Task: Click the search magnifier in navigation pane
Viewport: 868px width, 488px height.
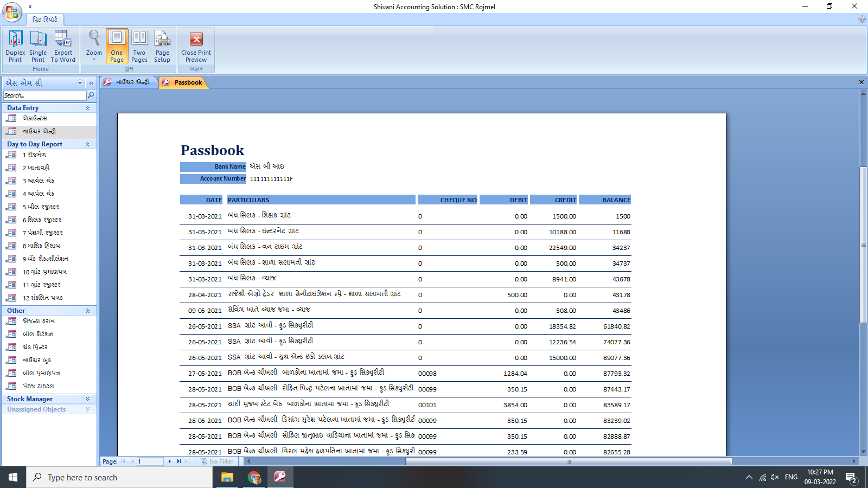Action: (x=91, y=95)
